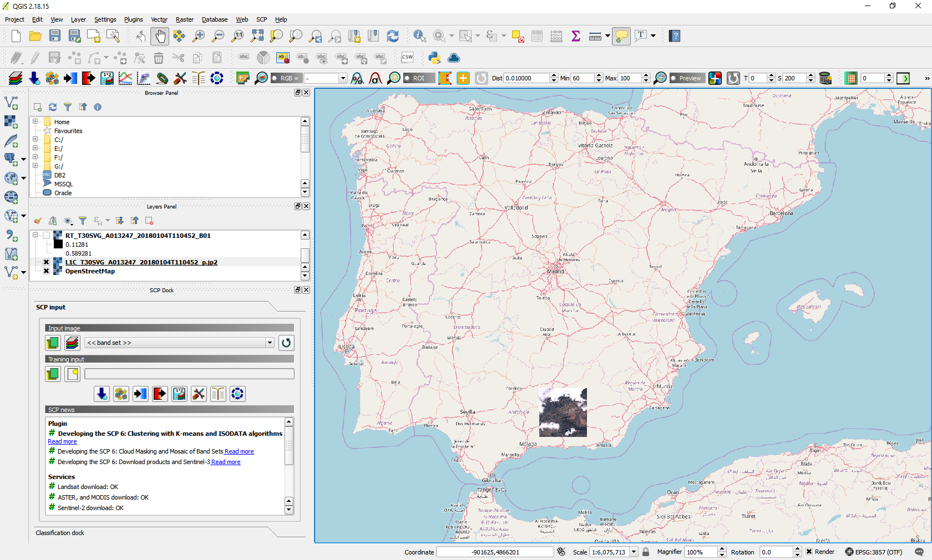Image resolution: width=932 pixels, height=560 pixels.
Task: Click the RGB color composite swatch icon
Action: [715, 78]
